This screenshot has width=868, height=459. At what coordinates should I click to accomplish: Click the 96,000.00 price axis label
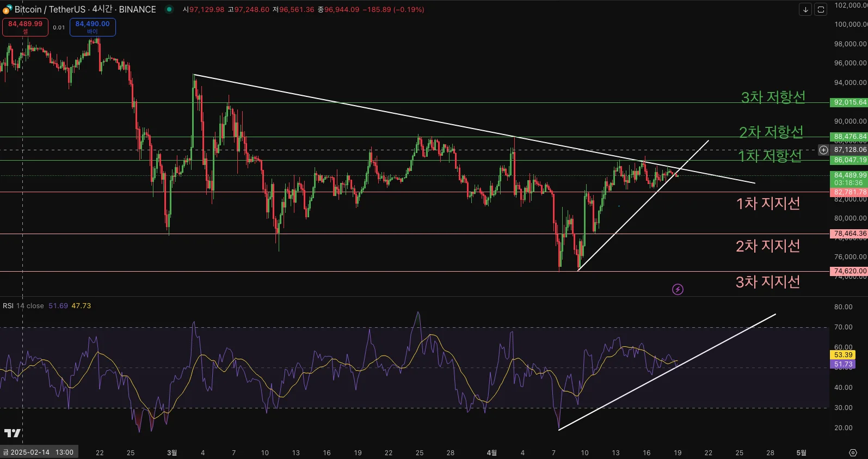851,63
